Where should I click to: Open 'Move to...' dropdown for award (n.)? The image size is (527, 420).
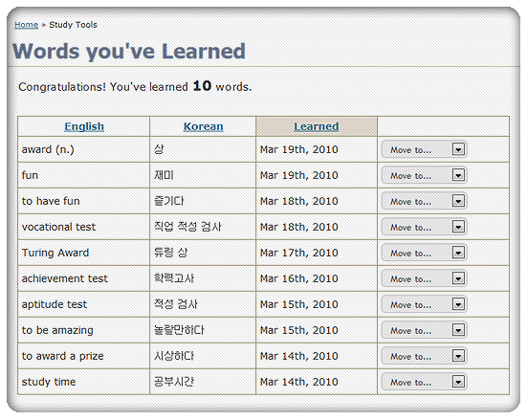pyautogui.click(x=424, y=149)
